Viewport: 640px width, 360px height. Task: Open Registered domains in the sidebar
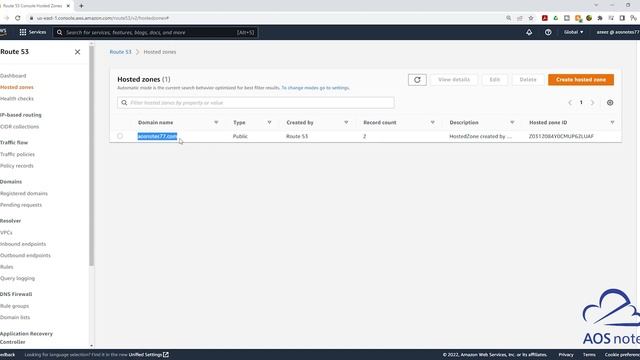24,193
